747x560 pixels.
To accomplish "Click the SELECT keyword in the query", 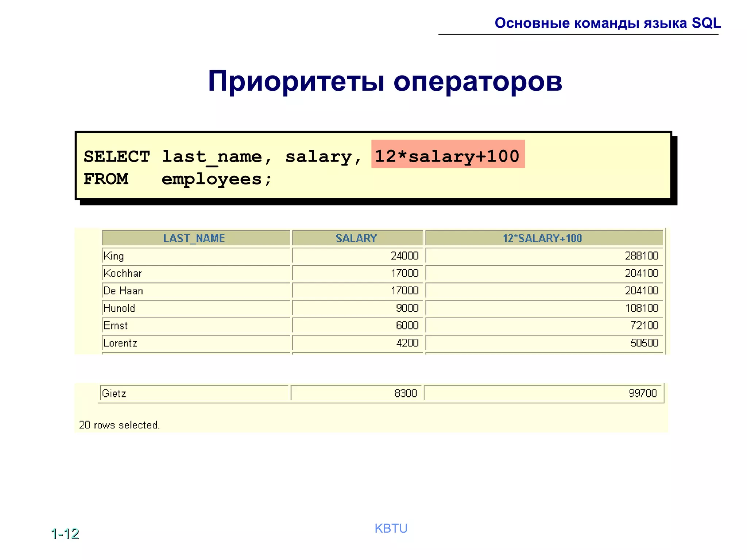I will click(117, 156).
